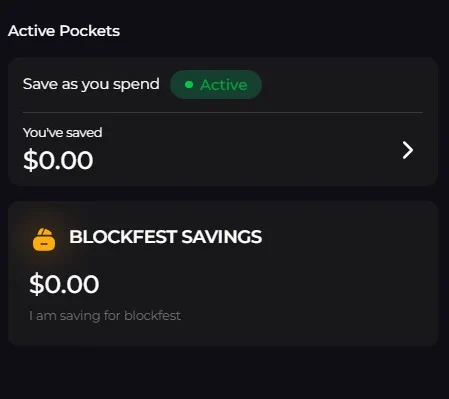Click the dollar sign of the saved amount
The height and width of the screenshot is (399, 449).
[29, 160]
